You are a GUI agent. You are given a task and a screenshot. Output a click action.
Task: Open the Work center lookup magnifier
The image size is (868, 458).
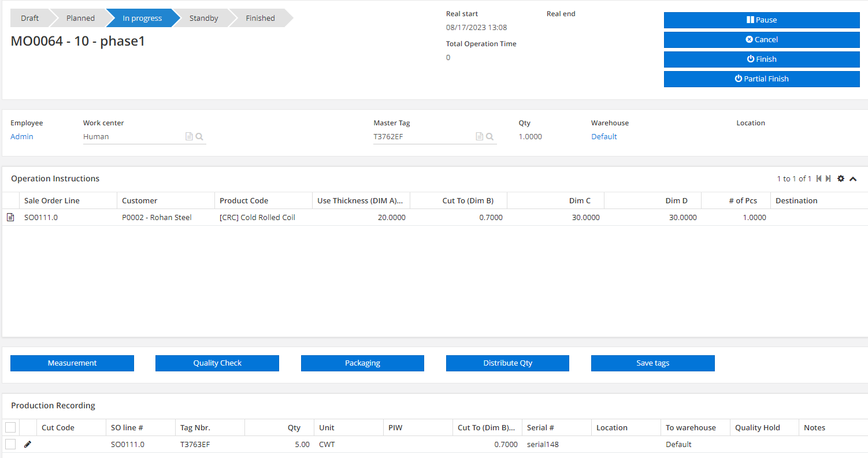pyautogui.click(x=199, y=136)
